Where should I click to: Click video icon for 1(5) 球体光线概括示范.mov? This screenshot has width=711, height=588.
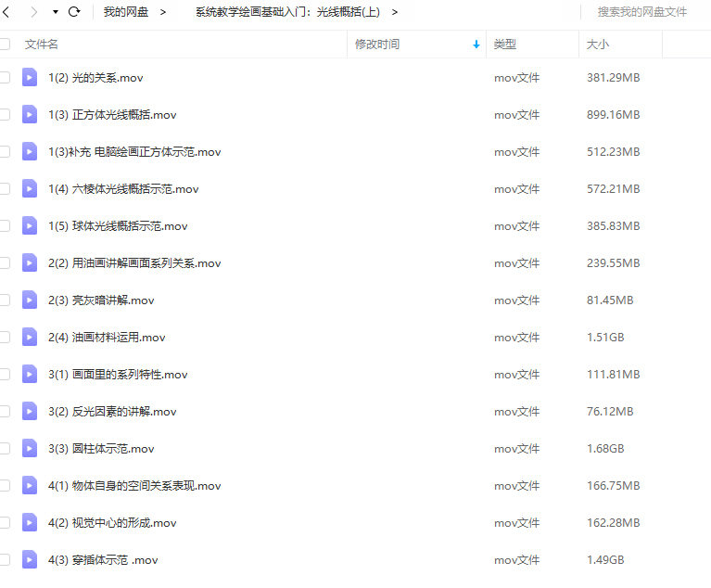[x=30, y=226]
